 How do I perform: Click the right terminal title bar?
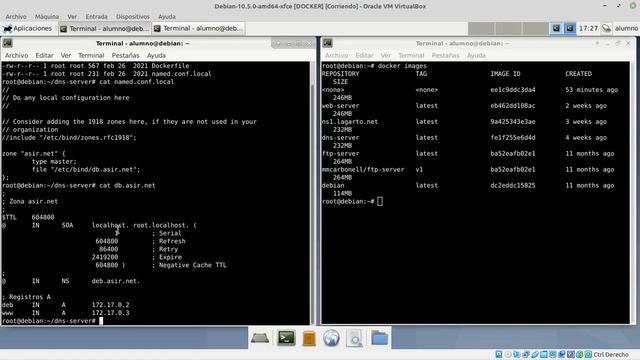[462, 43]
